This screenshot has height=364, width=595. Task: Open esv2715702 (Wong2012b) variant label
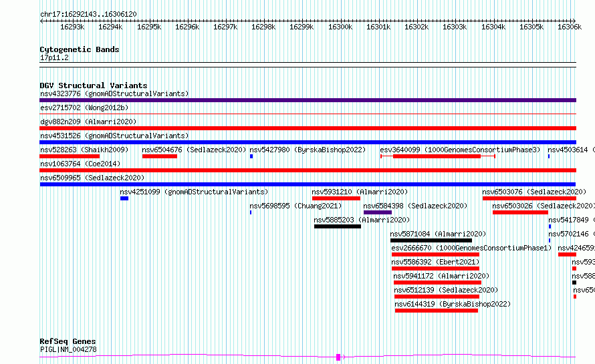(84, 108)
